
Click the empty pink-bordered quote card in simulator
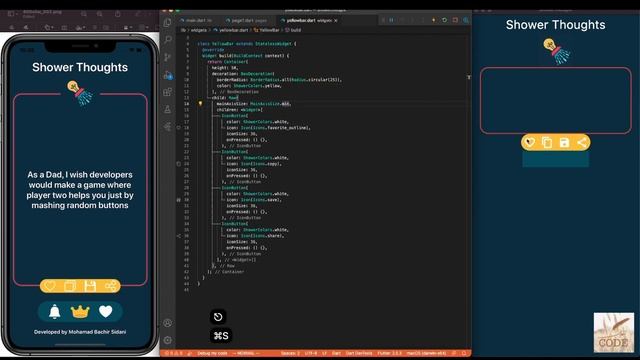[x=556, y=100]
